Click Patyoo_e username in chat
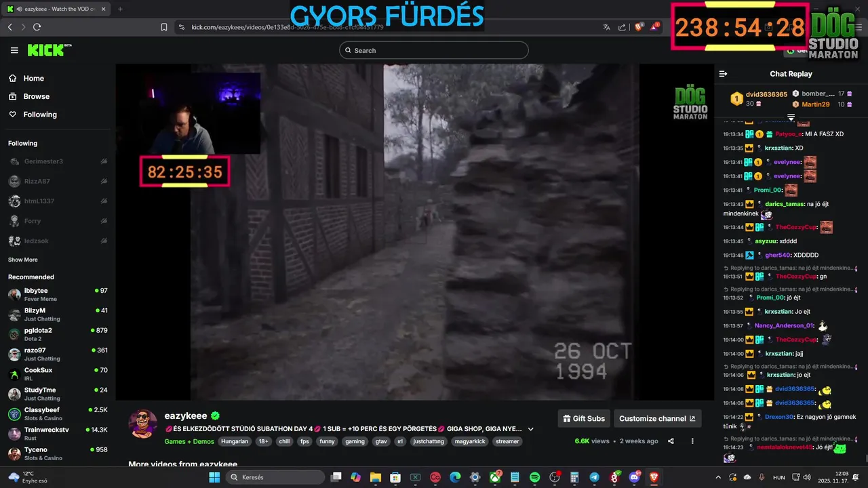The width and height of the screenshot is (868, 488). pyautogui.click(x=788, y=134)
